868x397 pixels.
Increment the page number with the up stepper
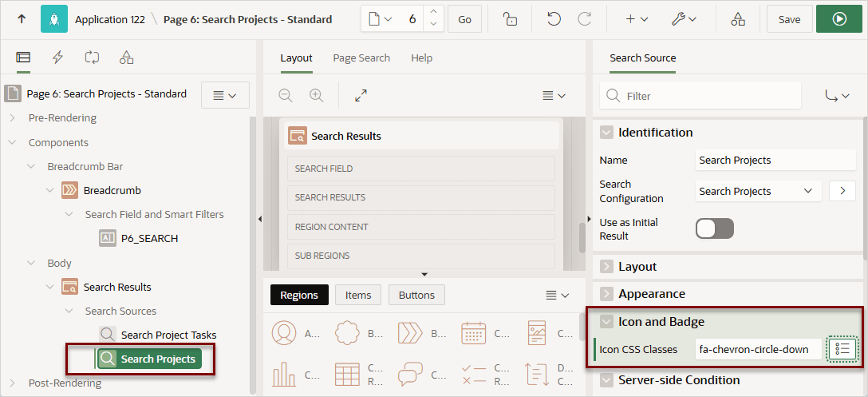click(x=433, y=13)
